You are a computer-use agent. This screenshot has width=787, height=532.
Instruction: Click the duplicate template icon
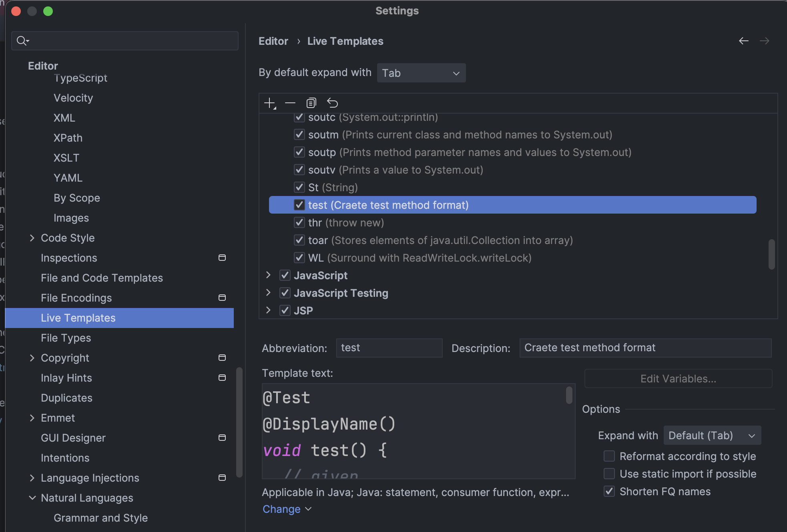(311, 103)
